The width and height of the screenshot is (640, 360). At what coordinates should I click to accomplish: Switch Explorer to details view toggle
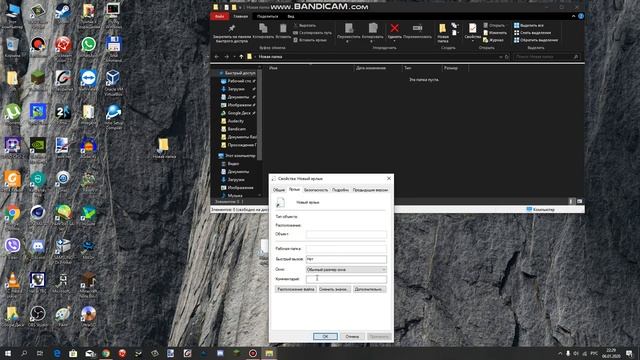(x=571, y=201)
